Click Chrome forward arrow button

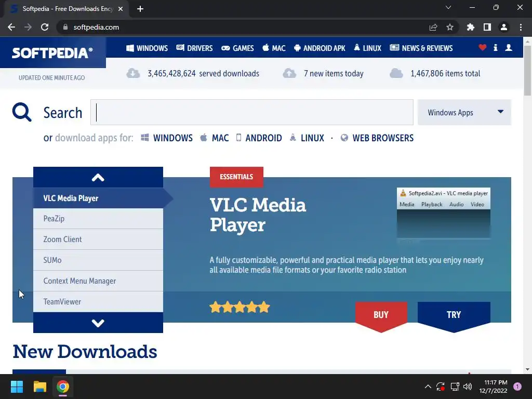[28, 27]
